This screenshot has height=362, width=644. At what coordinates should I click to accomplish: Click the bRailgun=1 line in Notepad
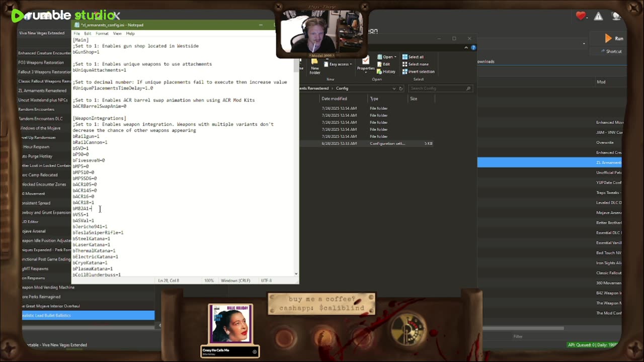(x=86, y=136)
